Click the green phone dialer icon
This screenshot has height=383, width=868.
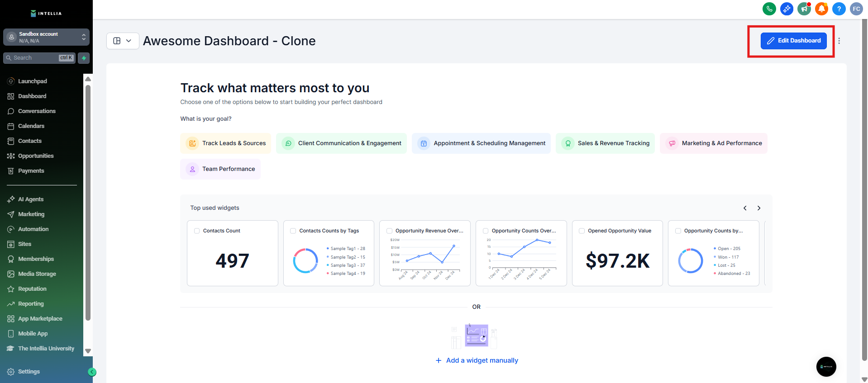(769, 9)
